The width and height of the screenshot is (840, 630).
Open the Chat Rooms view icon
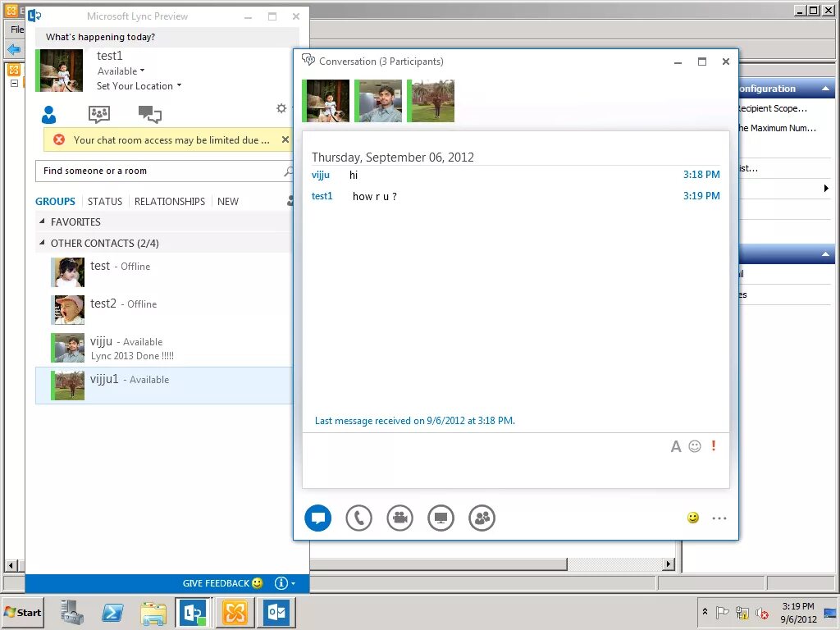pyautogui.click(x=99, y=114)
